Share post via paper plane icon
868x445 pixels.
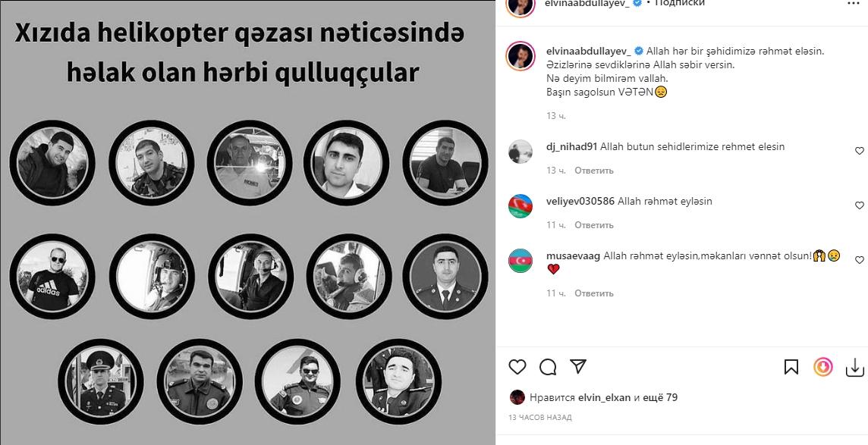(578, 366)
